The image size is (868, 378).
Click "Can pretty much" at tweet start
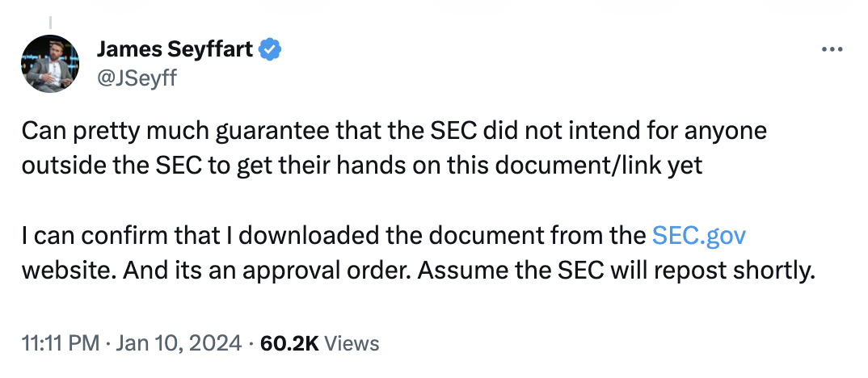(88, 130)
